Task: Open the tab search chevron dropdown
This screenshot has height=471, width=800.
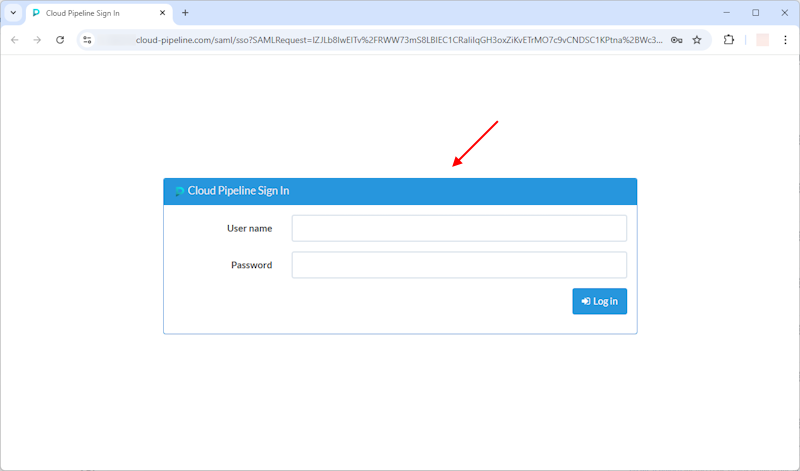Action: click(13, 13)
